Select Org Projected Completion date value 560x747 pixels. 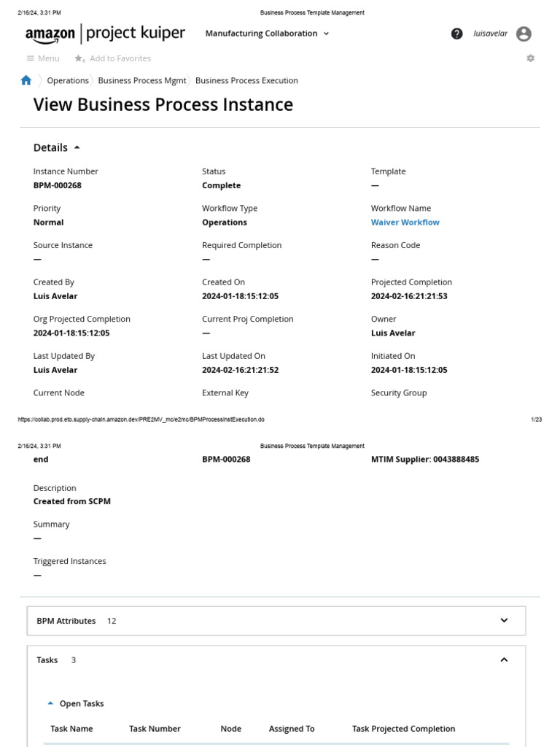(71, 333)
